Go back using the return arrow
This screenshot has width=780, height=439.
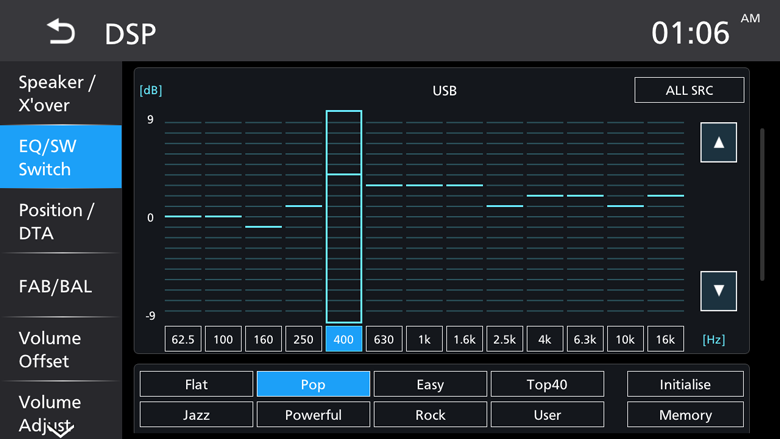coord(61,33)
